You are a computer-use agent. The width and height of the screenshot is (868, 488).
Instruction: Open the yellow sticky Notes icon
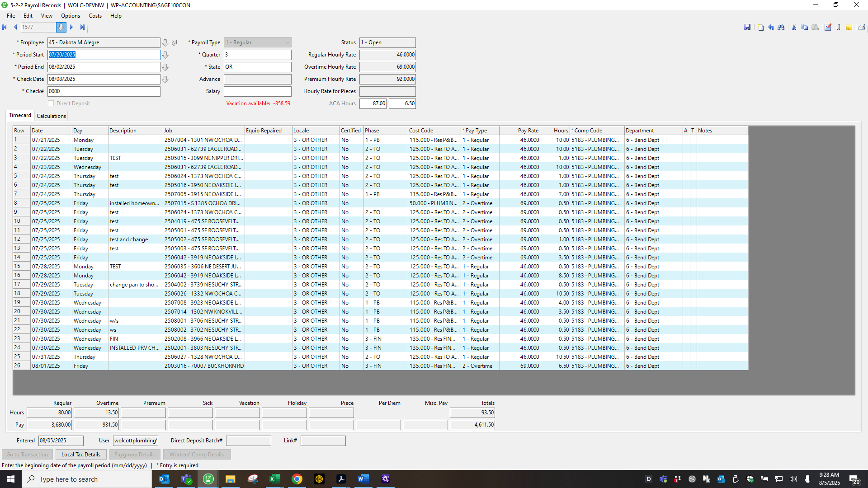849,28
